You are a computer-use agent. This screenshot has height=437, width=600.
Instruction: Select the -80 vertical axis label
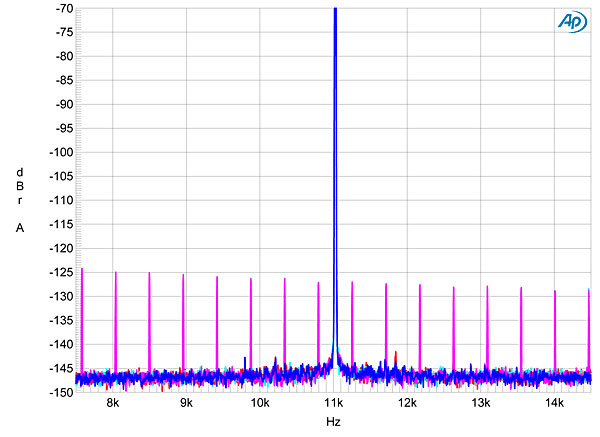tap(64, 56)
